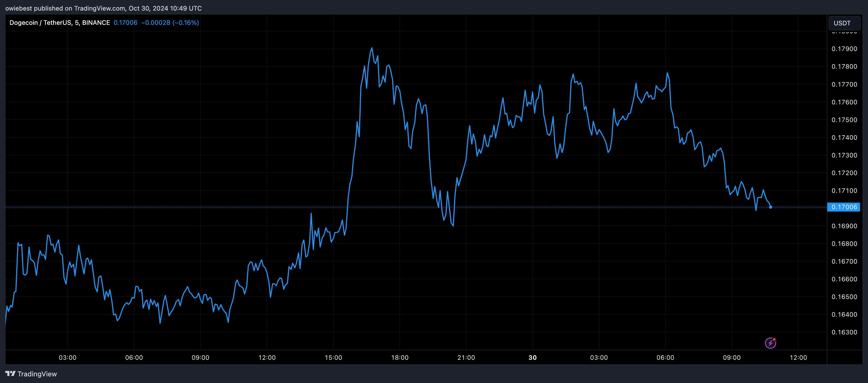Select the Dogecoin / TetherUS symbol title
Viewport: 868px width, 383px height.
coord(41,22)
